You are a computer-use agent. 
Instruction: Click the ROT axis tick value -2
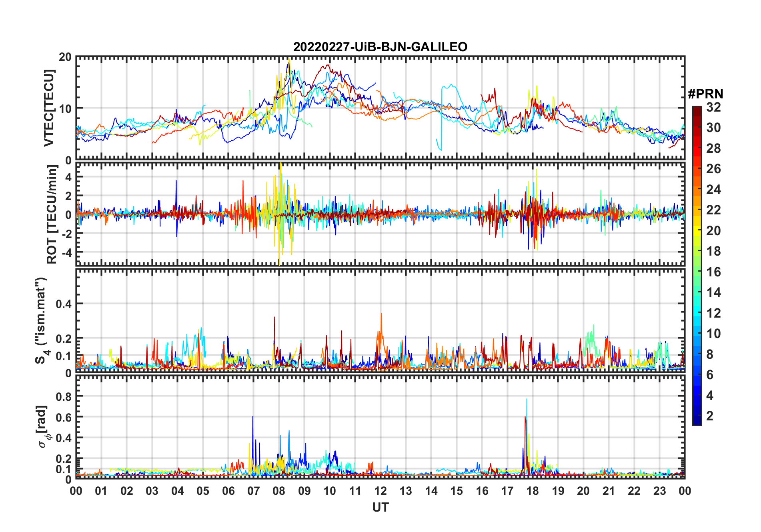click(67, 234)
